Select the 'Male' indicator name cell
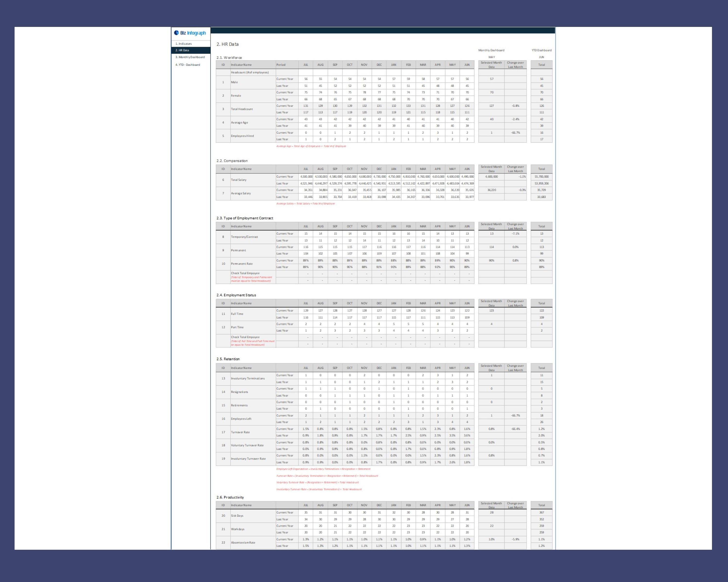This screenshot has width=728, height=582. pyautogui.click(x=253, y=82)
